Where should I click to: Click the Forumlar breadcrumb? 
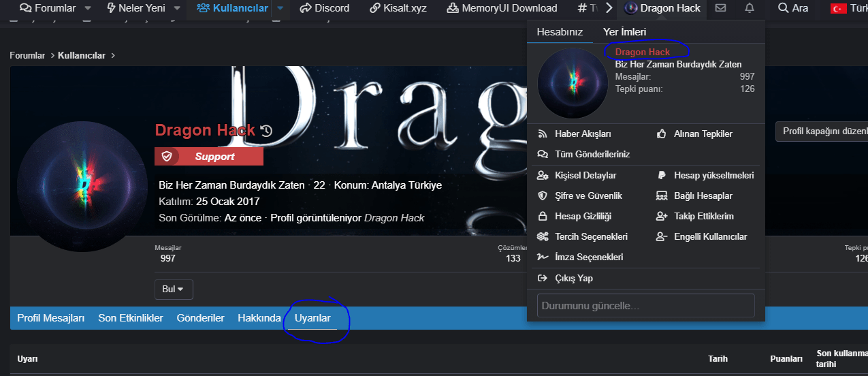[x=27, y=55]
